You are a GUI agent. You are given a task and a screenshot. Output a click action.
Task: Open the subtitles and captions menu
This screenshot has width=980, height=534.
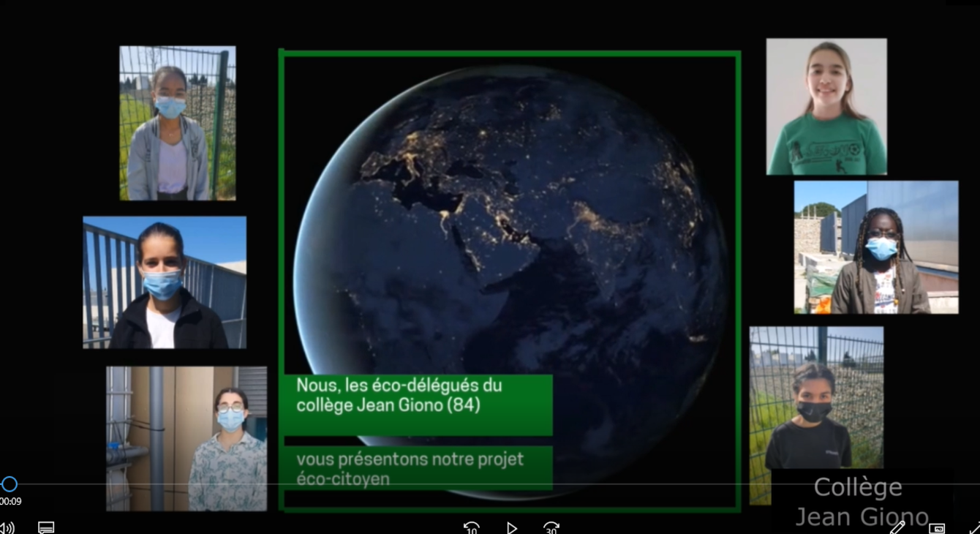tap(46, 527)
